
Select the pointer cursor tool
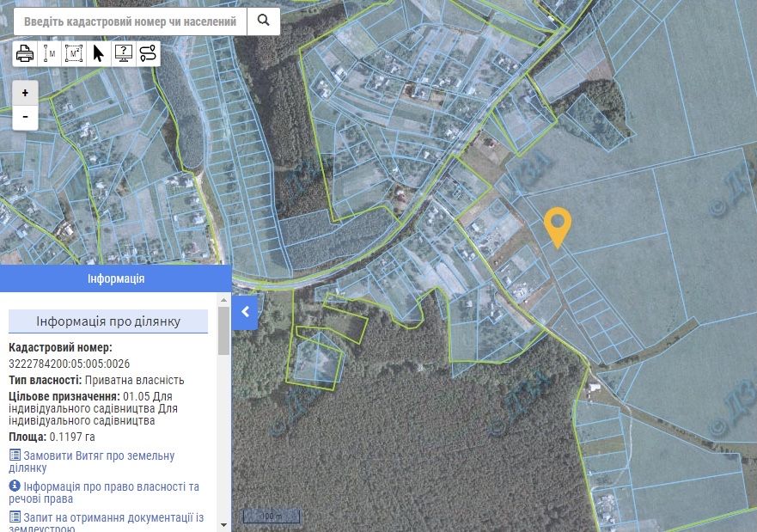[99, 53]
